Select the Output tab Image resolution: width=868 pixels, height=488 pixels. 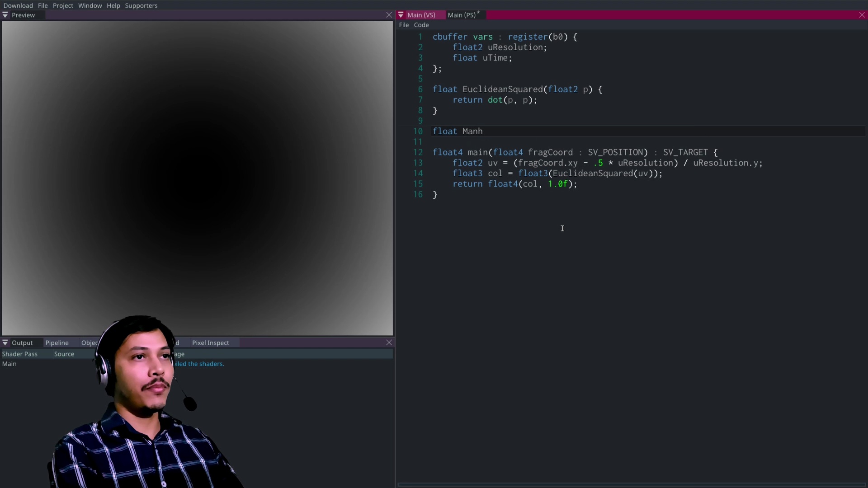click(22, 343)
